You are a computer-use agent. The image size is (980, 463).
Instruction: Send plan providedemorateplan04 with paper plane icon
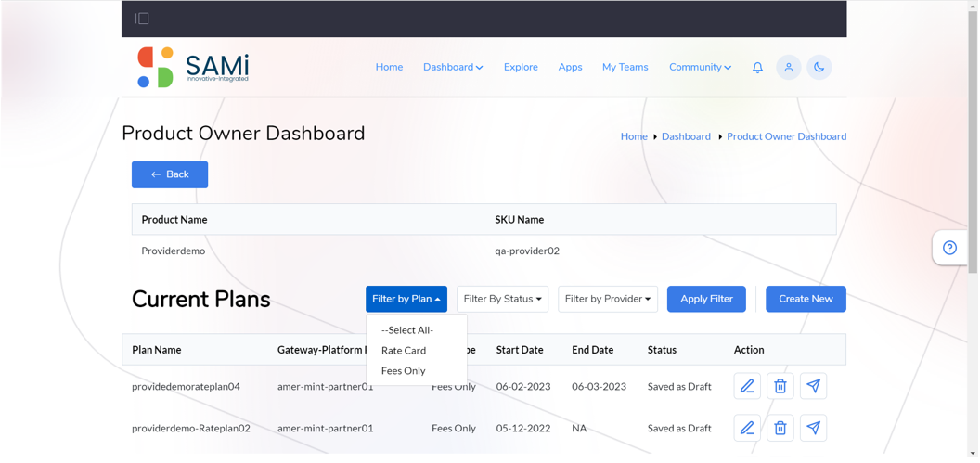tap(813, 386)
